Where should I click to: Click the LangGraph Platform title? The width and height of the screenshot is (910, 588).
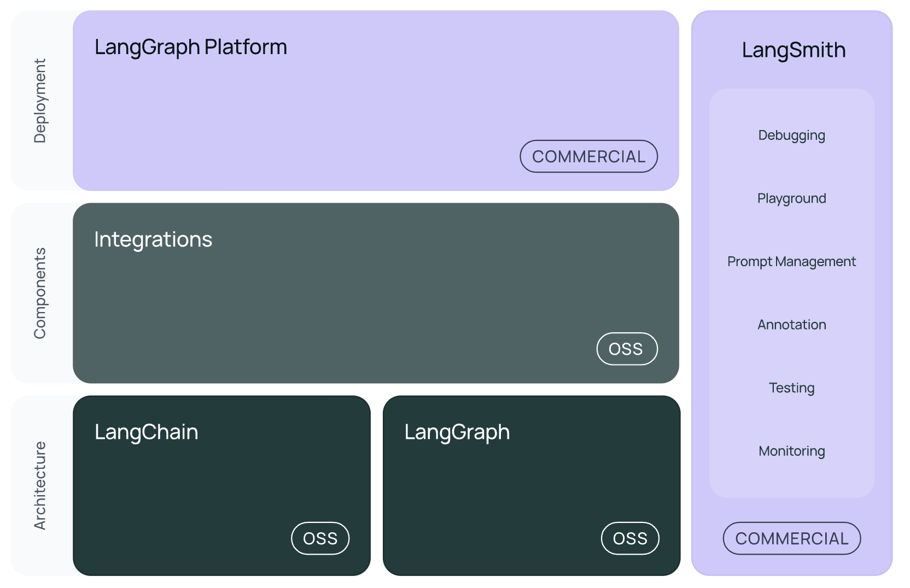coord(191,48)
